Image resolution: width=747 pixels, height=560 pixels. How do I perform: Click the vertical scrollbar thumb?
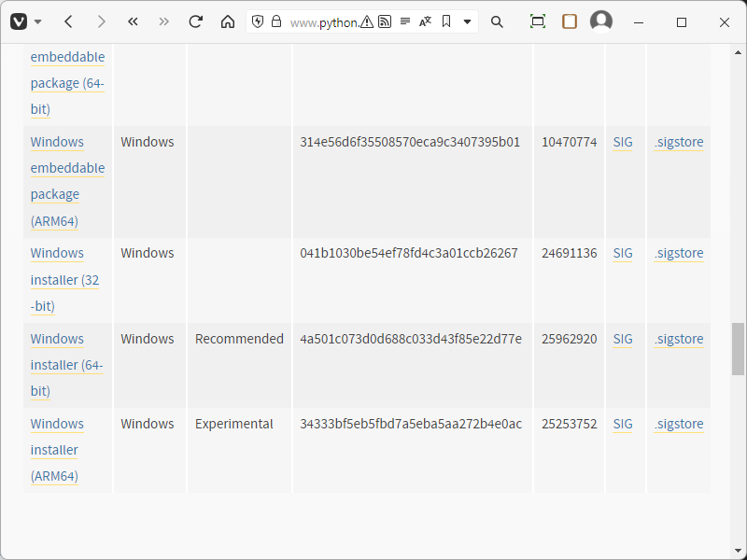point(738,349)
